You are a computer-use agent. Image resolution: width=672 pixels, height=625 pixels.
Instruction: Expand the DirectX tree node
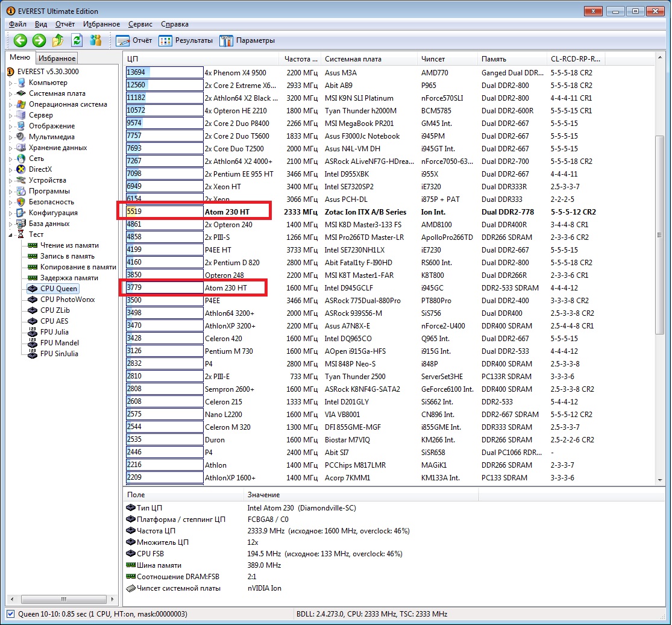tap(11, 170)
